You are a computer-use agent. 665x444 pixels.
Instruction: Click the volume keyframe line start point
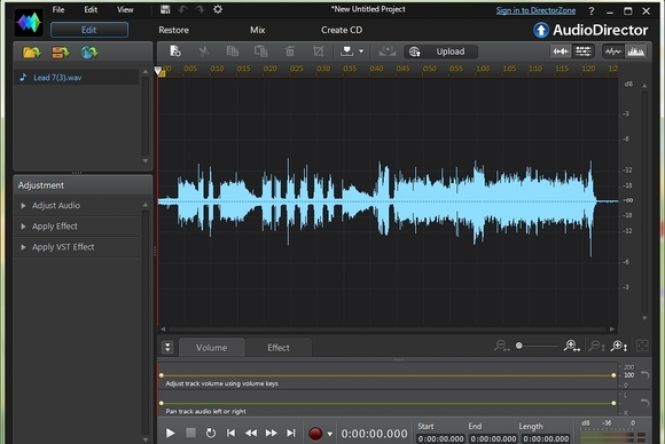pos(161,375)
